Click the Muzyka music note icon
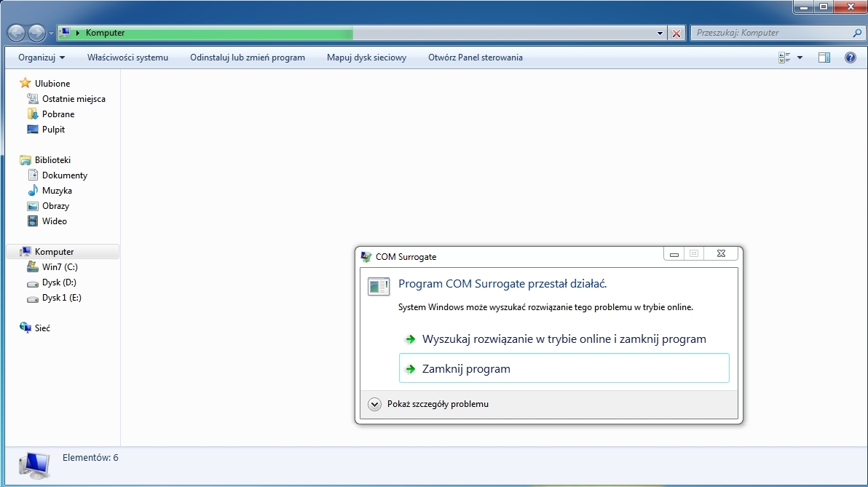Screen dimensions: 868x487 click(33, 191)
